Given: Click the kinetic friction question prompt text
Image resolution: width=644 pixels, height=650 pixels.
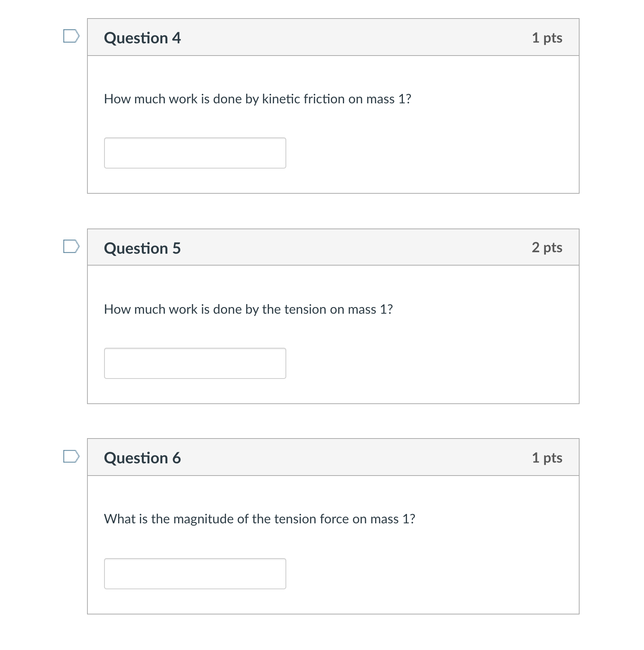Looking at the screenshot, I should [x=258, y=99].
